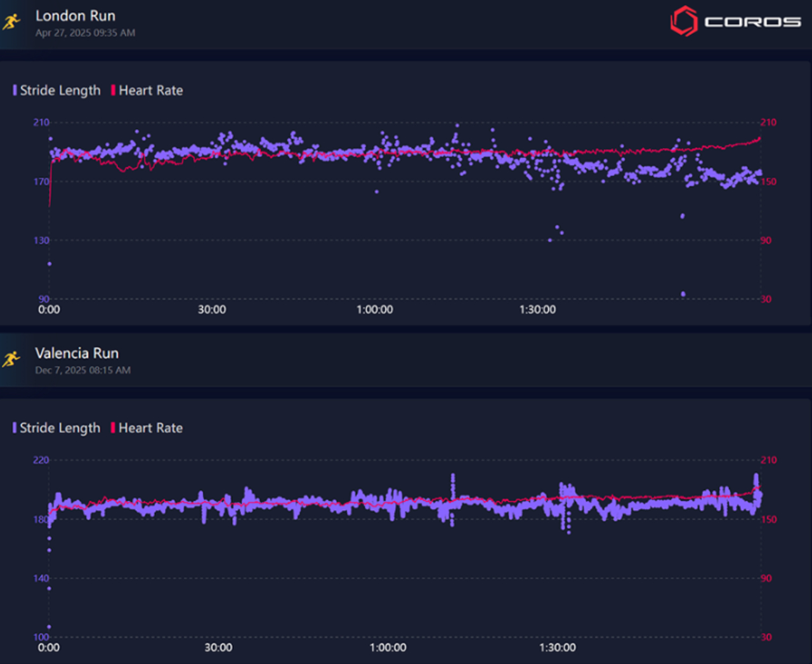This screenshot has width=812, height=664.
Task: Hide Heart Rate series in Valencia chart
Action: [x=150, y=428]
